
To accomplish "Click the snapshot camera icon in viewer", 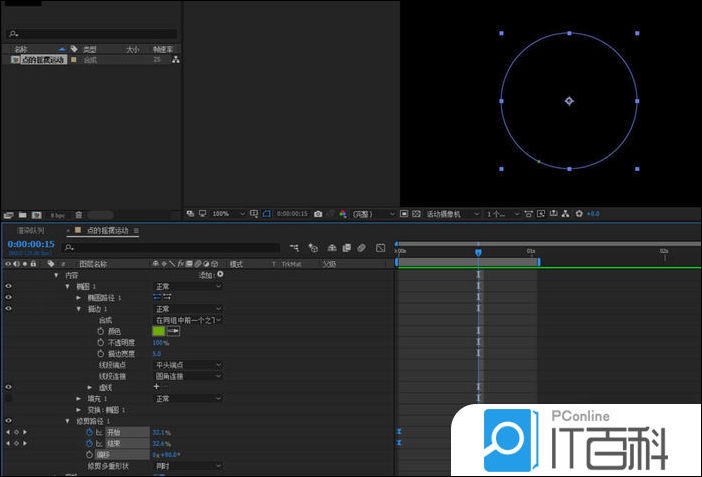I will tap(318, 214).
